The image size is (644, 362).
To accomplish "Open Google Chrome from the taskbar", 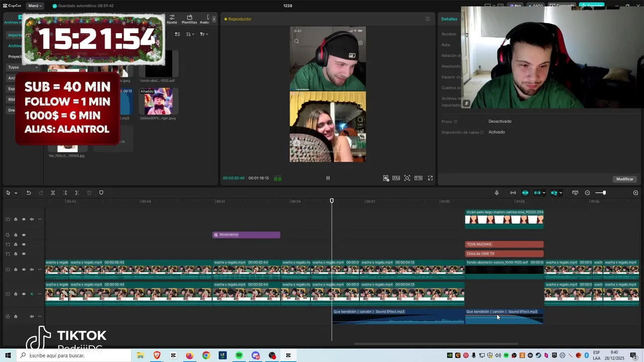I will click(206, 355).
